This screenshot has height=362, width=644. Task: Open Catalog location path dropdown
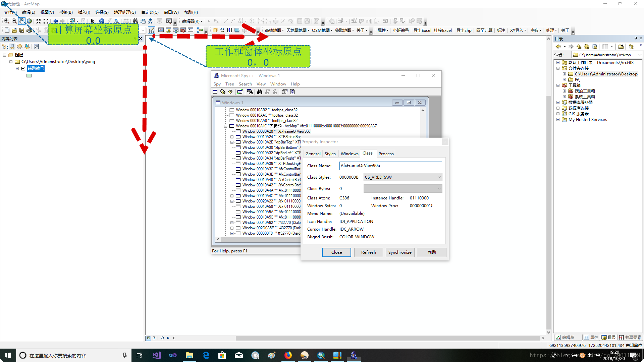point(640,55)
